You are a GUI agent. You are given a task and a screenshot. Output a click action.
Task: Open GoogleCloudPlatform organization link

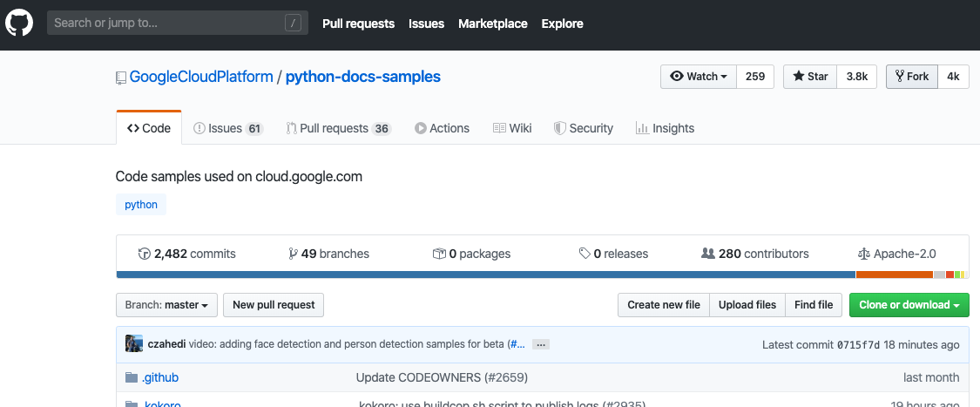[x=201, y=77]
